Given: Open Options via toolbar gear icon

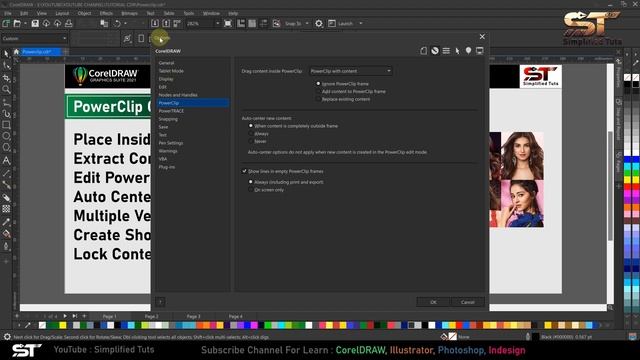Looking at the screenshot, I should coord(319,23).
